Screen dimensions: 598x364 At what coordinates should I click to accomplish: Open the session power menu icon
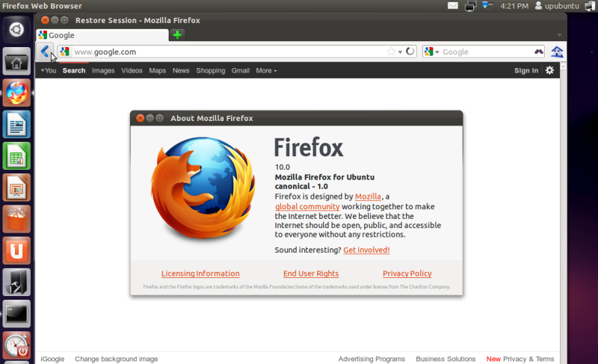click(x=590, y=6)
